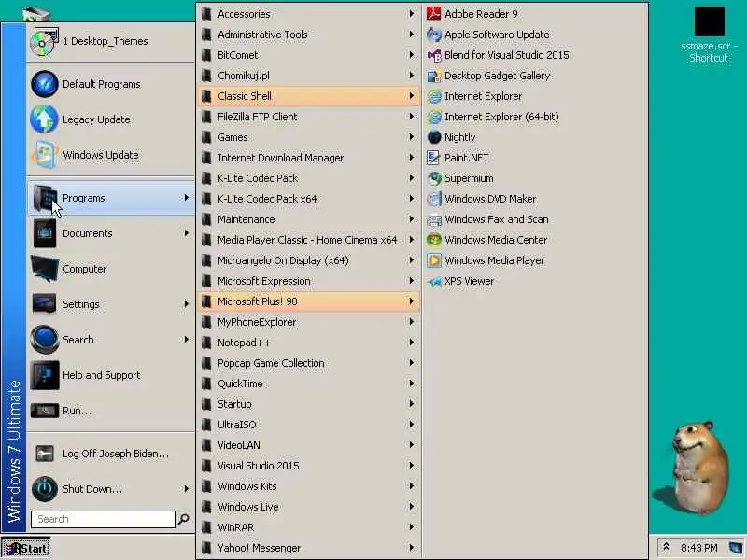Open the Startup folder
This screenshot has width=747, height=560.
click(308, 404)
